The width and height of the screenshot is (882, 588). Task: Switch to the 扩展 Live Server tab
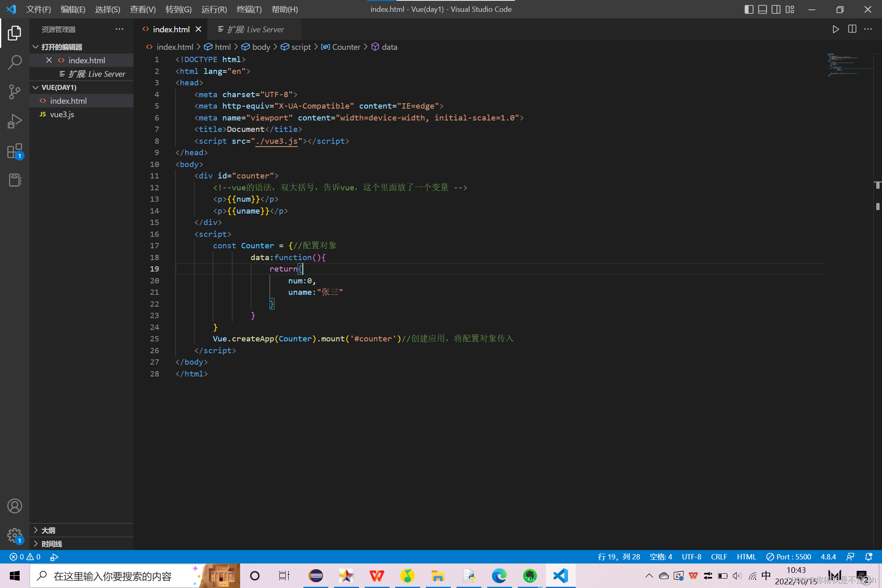pyautogui.click(x=255, y=29)
